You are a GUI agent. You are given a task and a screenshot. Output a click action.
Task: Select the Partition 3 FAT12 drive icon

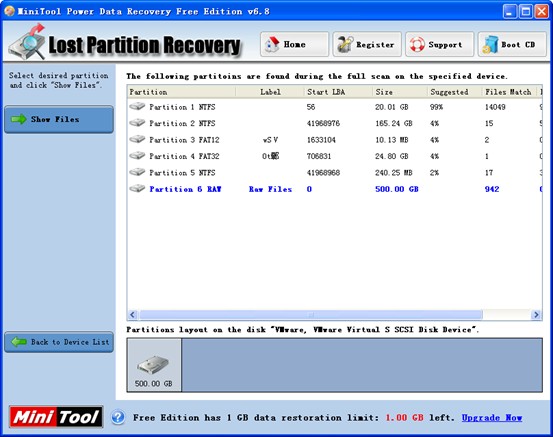[137, 139]
